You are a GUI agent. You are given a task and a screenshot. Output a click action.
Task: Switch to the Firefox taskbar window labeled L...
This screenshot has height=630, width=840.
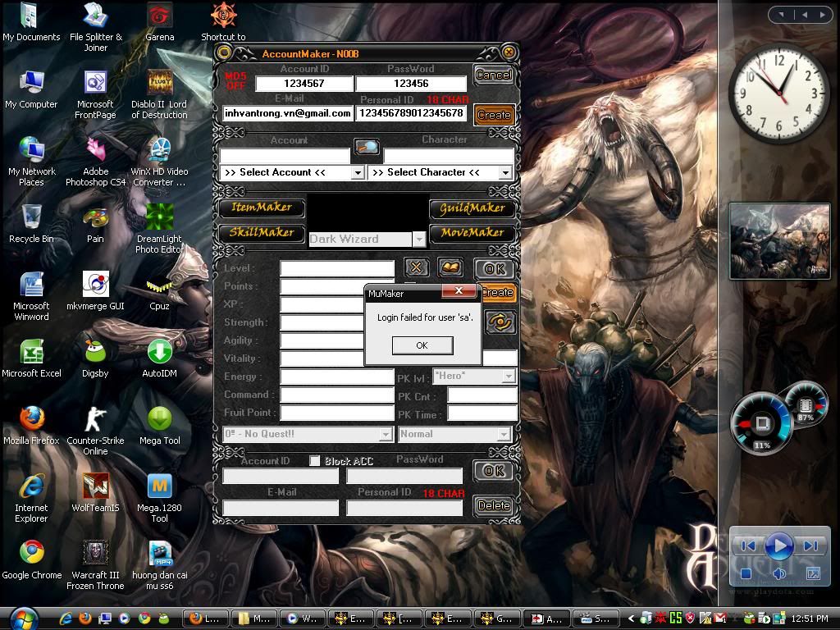point(206,619)
